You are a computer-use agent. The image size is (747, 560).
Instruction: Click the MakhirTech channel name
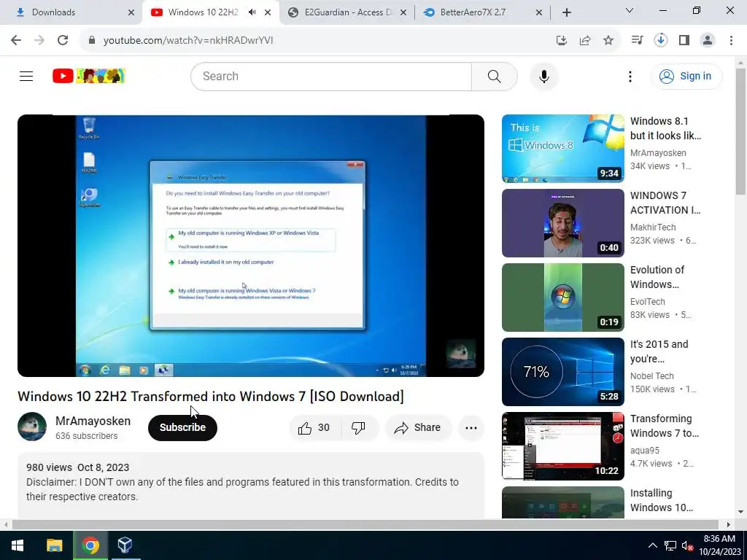tap(653, 227)
